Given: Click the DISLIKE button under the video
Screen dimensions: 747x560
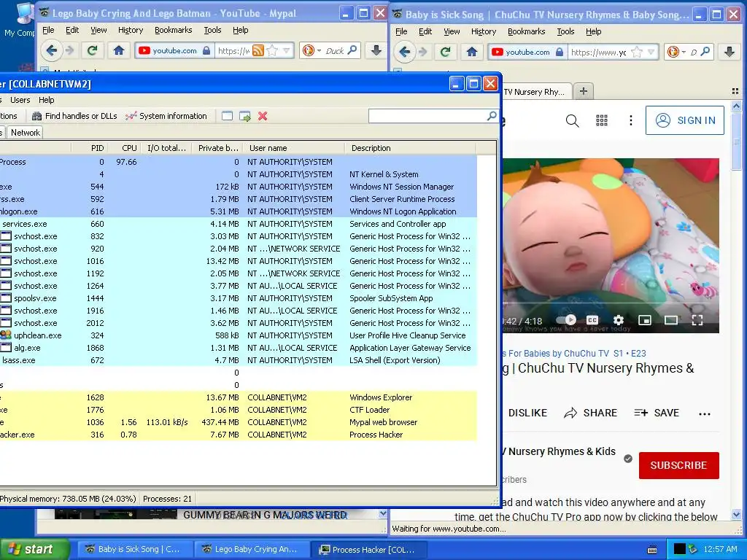Looking at the screenshot, I should point(527,413).
